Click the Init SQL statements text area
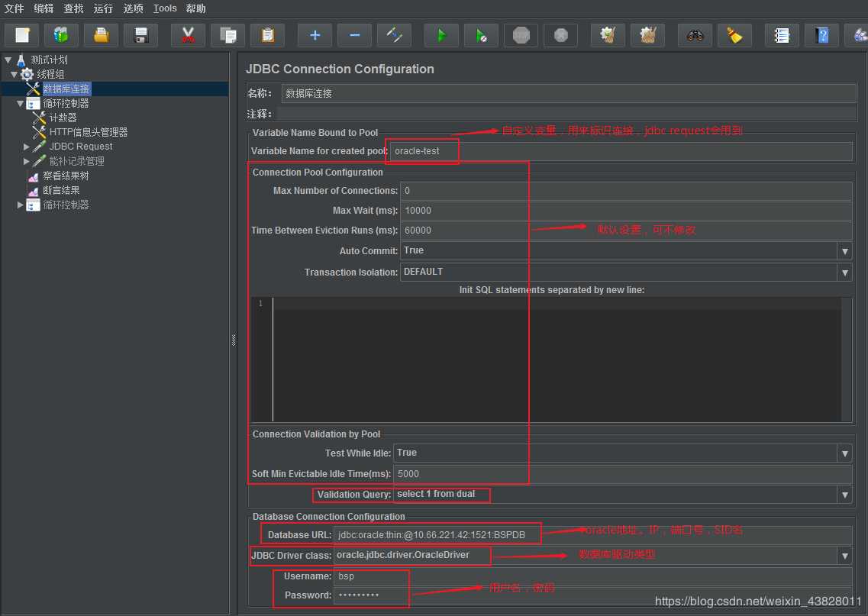This screenshot has height=616, width=868. [x=557, y=360]
